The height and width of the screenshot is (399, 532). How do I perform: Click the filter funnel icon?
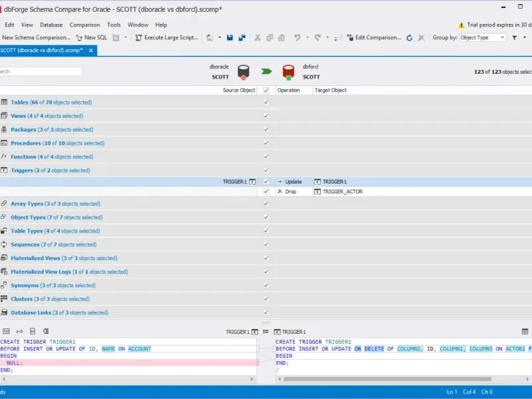514,38
